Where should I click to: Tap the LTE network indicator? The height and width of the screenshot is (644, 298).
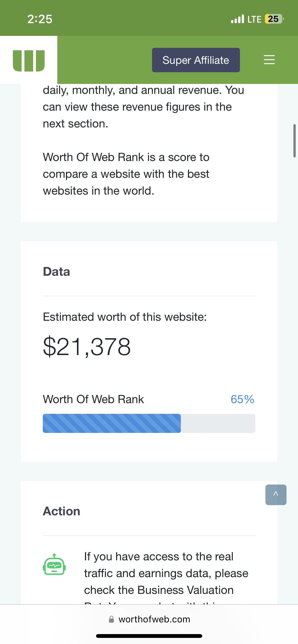click(x=254, y=19)
